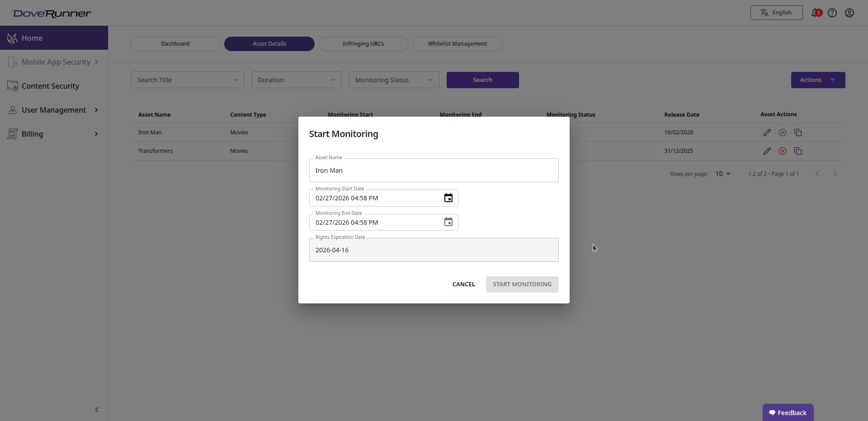Open the Duration filter dropdown

coord(296,80)
